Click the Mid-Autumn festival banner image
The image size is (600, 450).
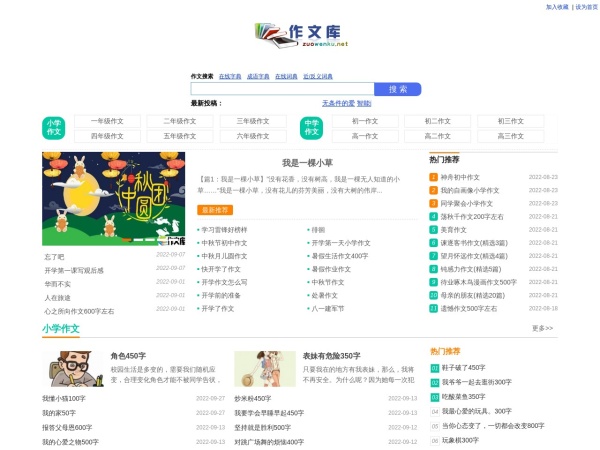pyautogui.click(x=114, y=199)
